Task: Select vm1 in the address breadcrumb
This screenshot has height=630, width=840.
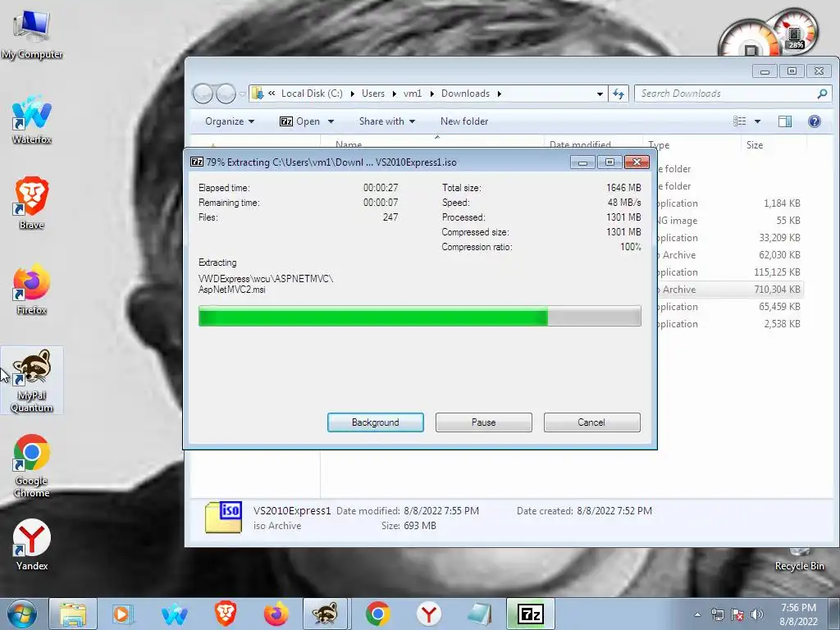Action: (413, 94)
